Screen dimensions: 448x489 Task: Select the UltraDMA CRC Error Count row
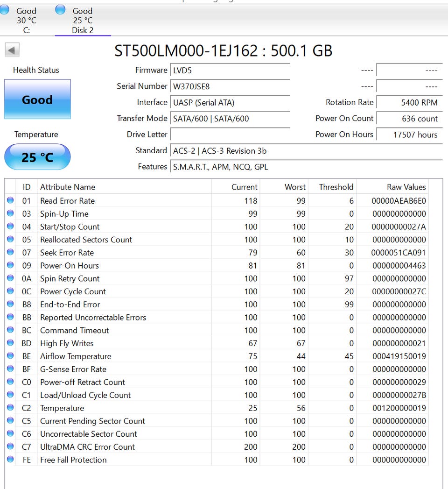(217, 446)
